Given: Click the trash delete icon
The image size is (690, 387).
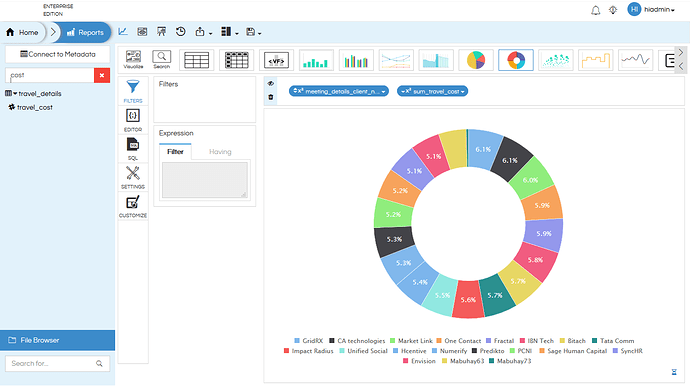Looking at the screenshot, I should [x=271, y=97].
